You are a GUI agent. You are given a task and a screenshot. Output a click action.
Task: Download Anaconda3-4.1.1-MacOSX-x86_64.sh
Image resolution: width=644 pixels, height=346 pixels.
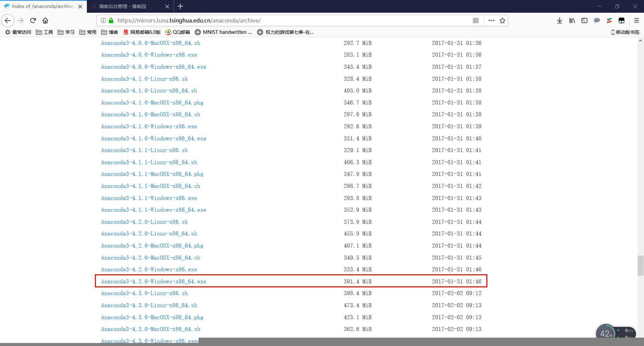point(151,186)
